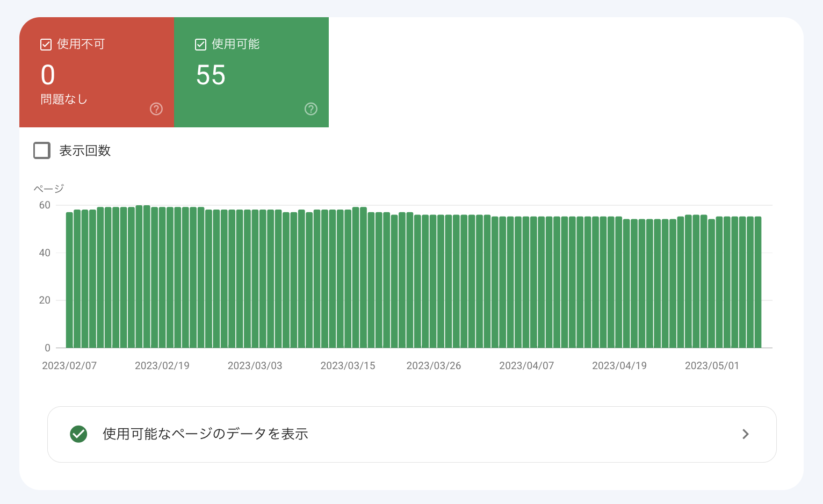This screenshot has height=504, width=823.
Task: Click the 20 y-axis label
Action: click(x=45, y=300)
